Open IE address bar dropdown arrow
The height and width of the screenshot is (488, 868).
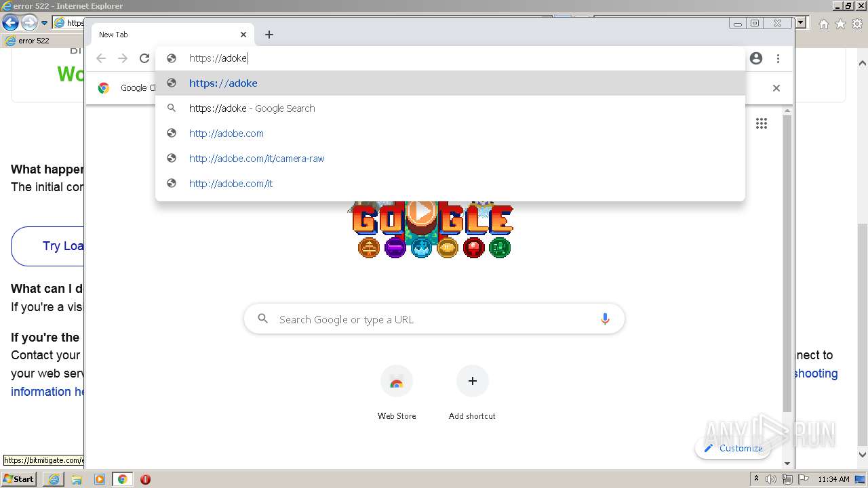[x=801, y=23]
